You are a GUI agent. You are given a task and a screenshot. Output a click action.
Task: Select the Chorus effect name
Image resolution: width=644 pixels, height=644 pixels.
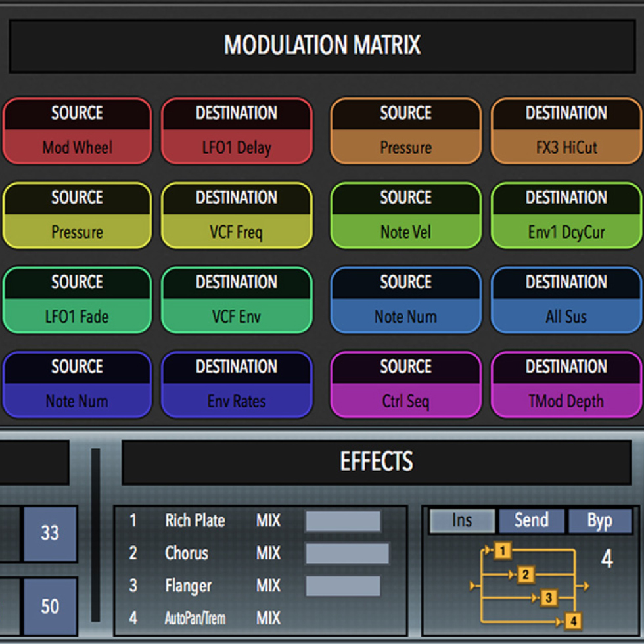pyautogui.click(x=187, y=553)
